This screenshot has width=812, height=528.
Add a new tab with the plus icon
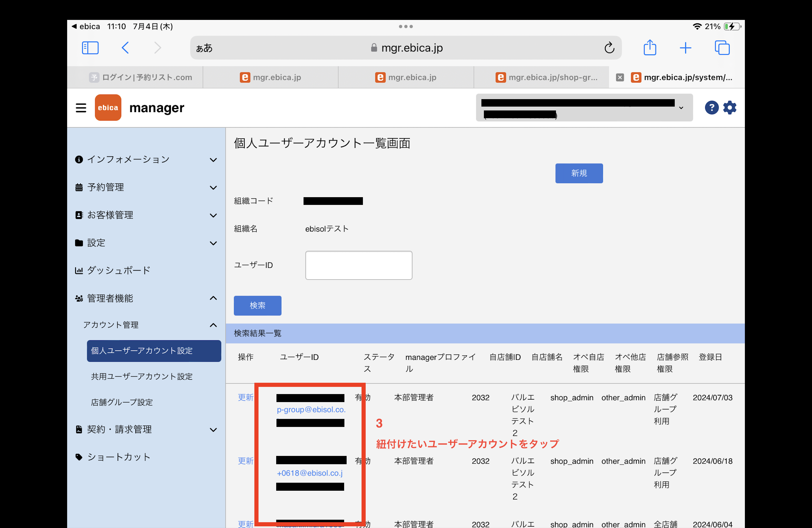click(x=686, y=48)
